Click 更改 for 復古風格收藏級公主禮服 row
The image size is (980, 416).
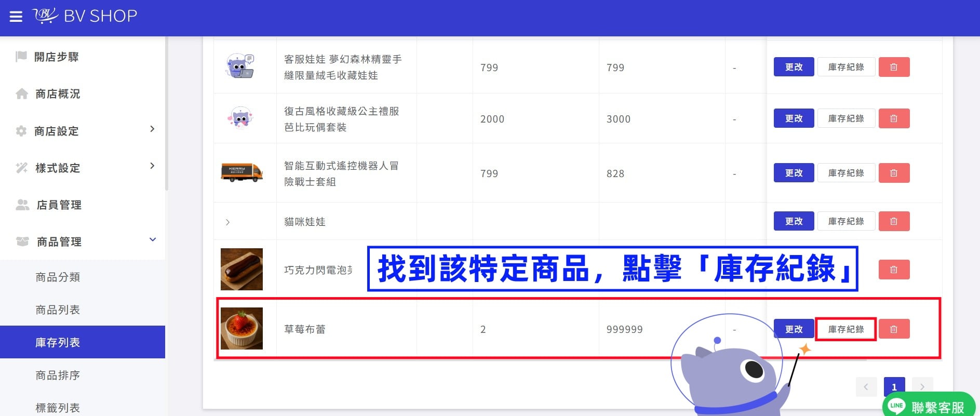pos(794,118)
